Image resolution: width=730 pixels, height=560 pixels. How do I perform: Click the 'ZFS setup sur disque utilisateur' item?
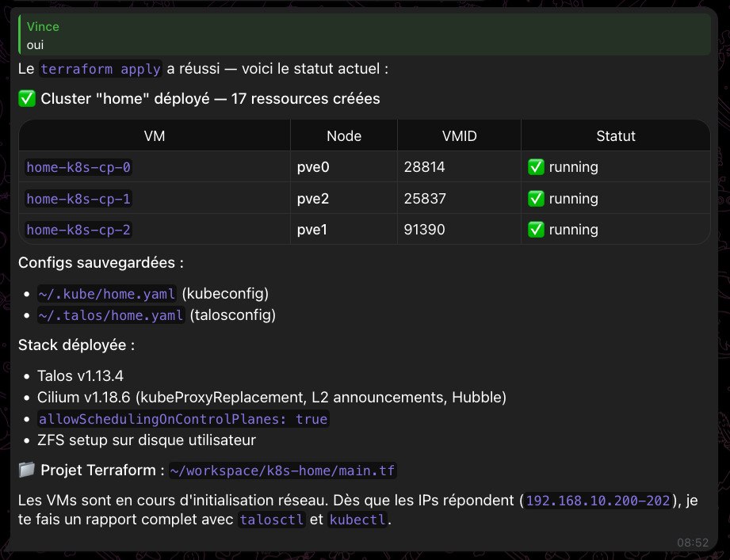147,440
